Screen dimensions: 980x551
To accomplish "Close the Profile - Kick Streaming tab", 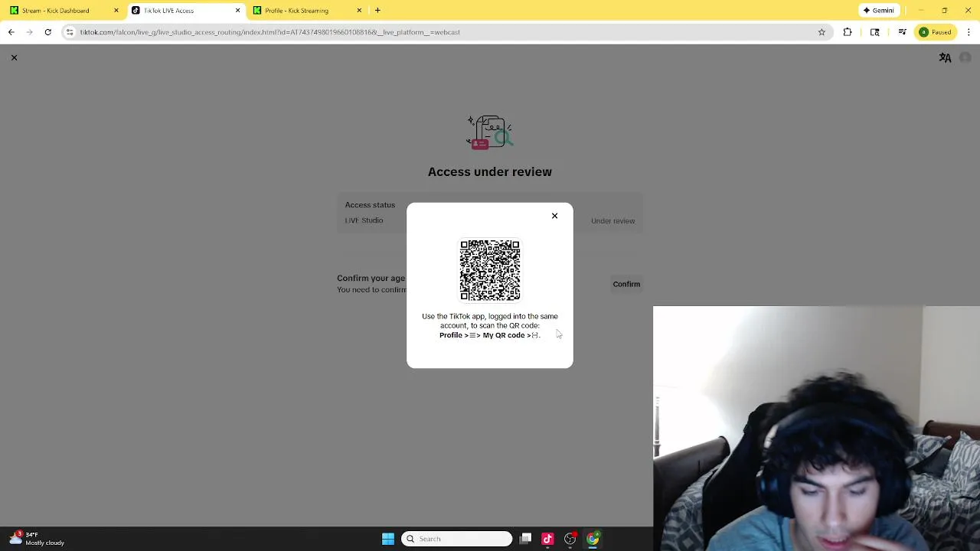I will [x=359, y=11].
